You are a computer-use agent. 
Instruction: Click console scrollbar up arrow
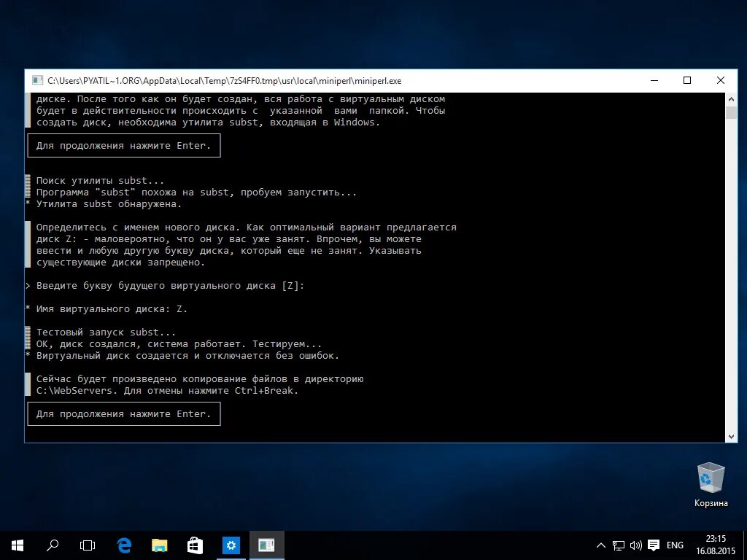(x=731, y=99)
